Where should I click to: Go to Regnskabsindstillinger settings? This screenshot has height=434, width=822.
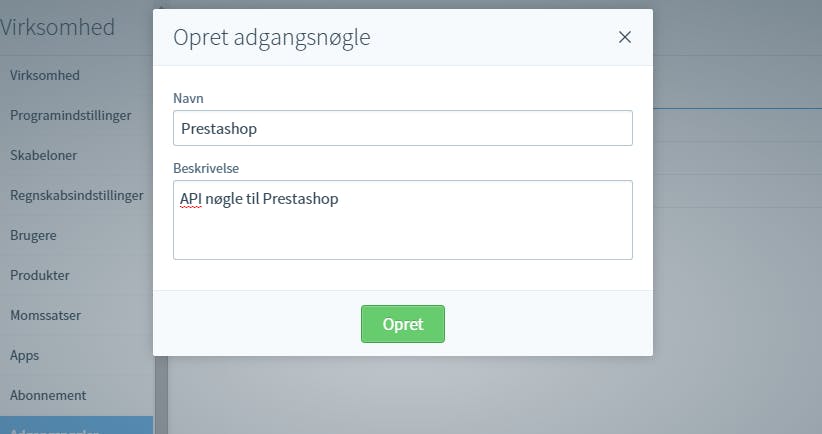[77, 195]
